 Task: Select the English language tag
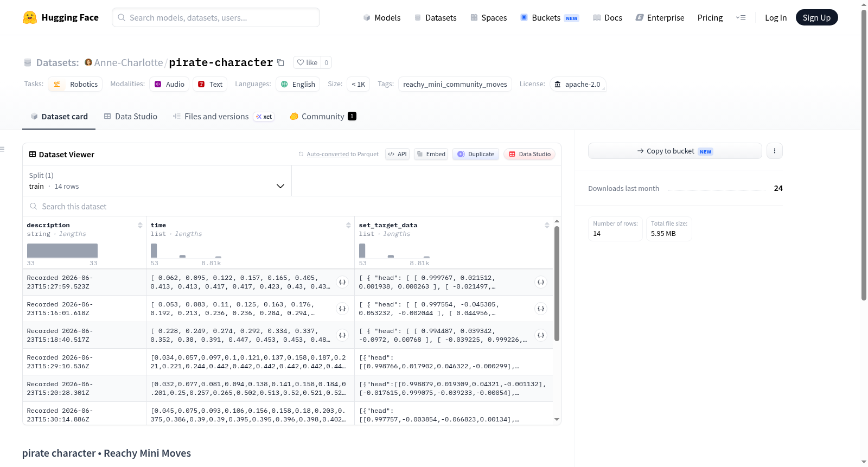coord(298,84)
